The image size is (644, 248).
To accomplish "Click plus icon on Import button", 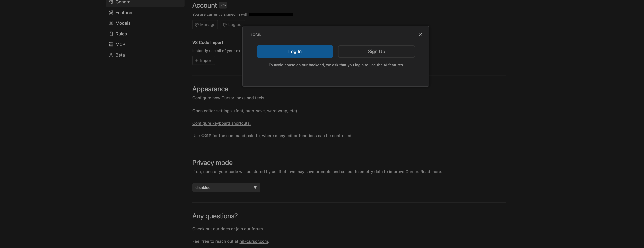I will (x=196, y=60).
